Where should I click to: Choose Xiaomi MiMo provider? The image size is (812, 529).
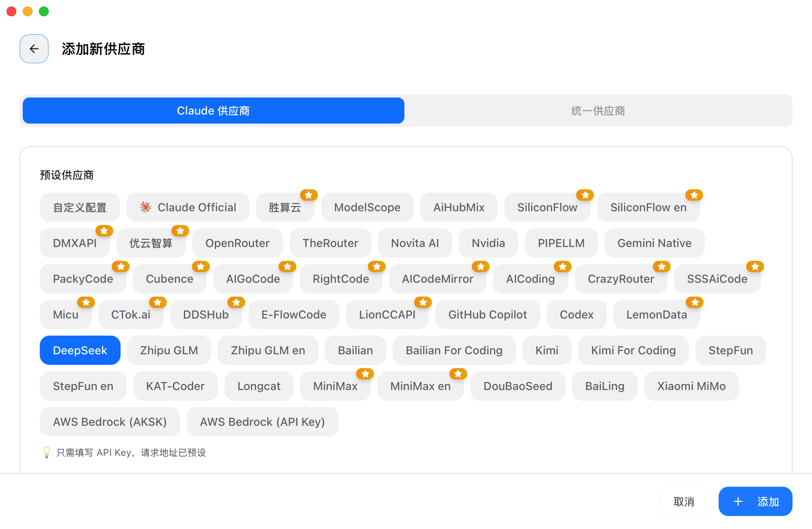click(x=691, y=386)
